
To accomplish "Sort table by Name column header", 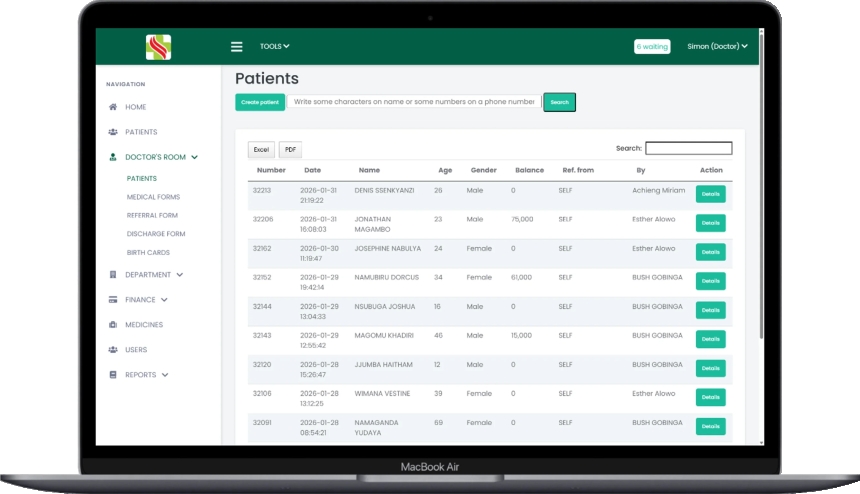I will point(369,170).
